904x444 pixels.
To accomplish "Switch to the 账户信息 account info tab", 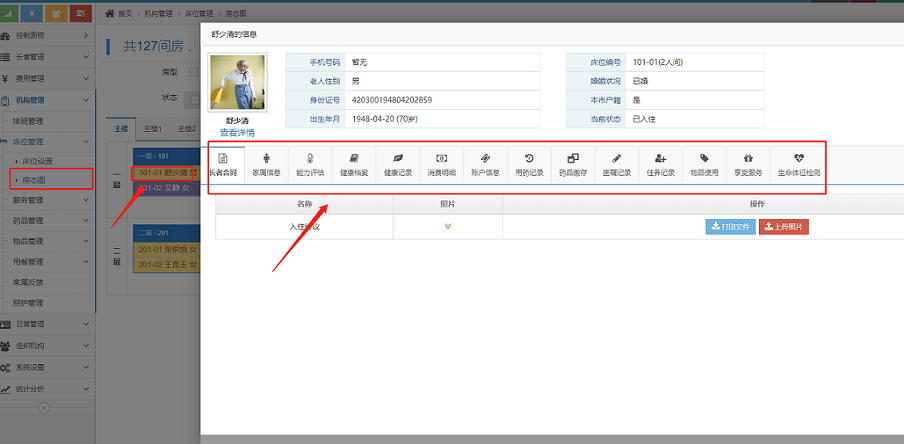I will (x=485, y=165).
